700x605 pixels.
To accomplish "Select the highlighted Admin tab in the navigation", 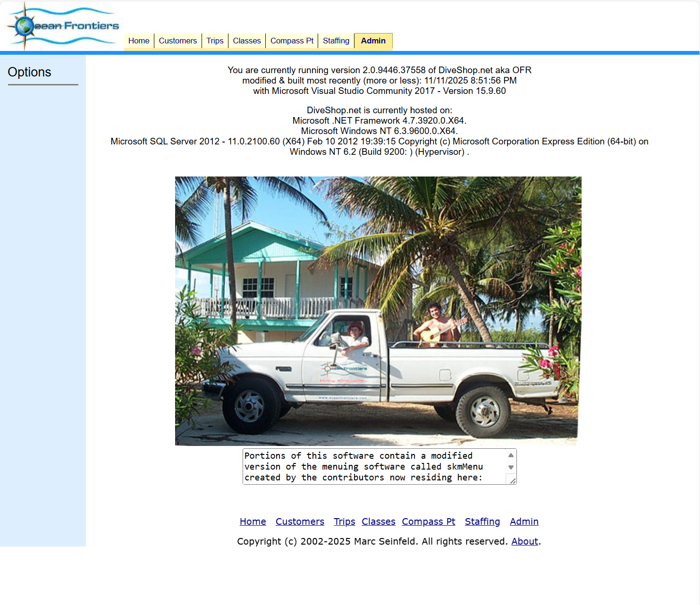I will click(373, 41).
